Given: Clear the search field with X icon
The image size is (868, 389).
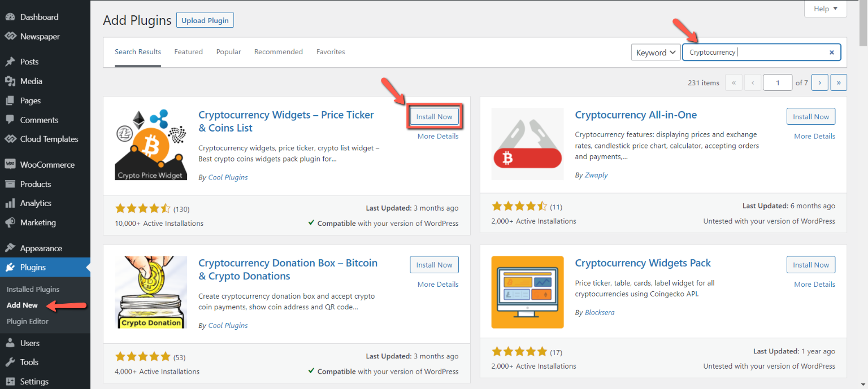Looking at the screenshot, I should pyautogui.click(x=832, y=53).
